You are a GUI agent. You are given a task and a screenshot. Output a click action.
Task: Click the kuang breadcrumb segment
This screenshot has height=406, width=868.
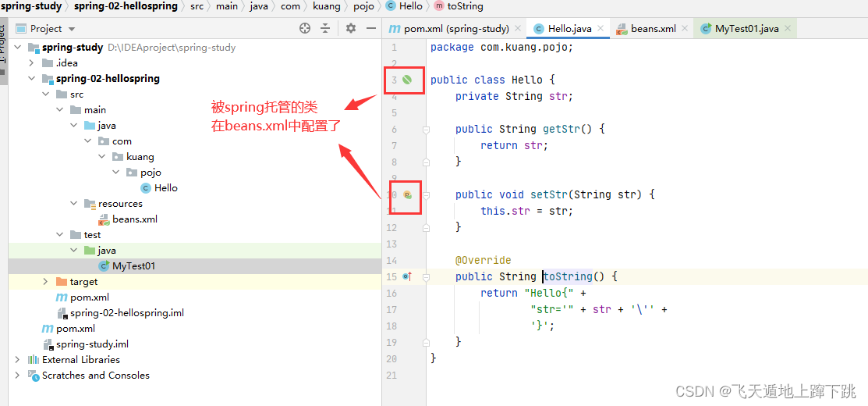[x=327, y=6]
